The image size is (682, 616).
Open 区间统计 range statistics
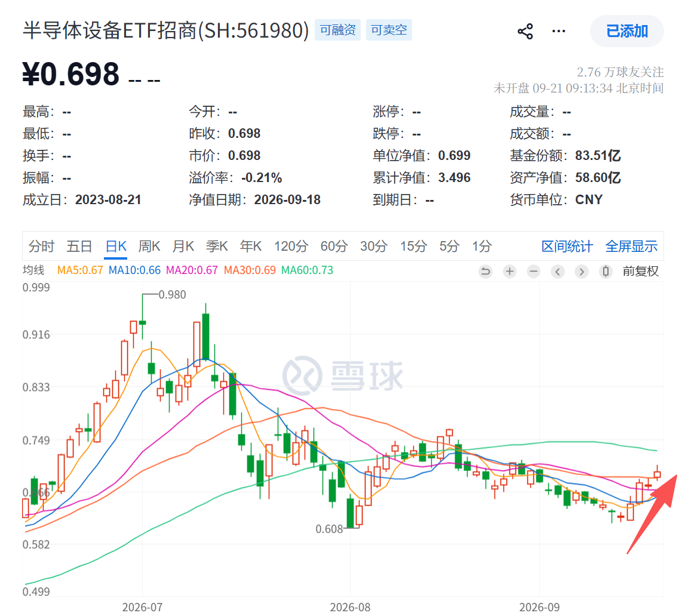pos(567,247)
